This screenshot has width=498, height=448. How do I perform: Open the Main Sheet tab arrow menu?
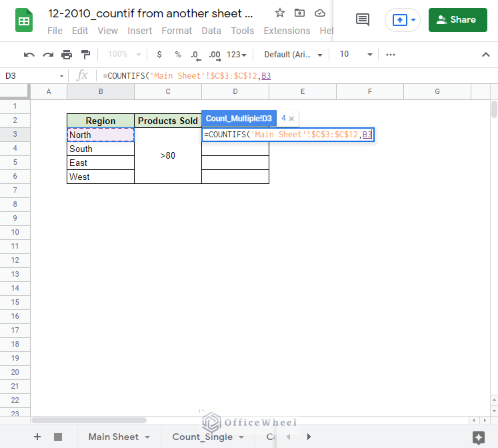click(x=147, y=438)
